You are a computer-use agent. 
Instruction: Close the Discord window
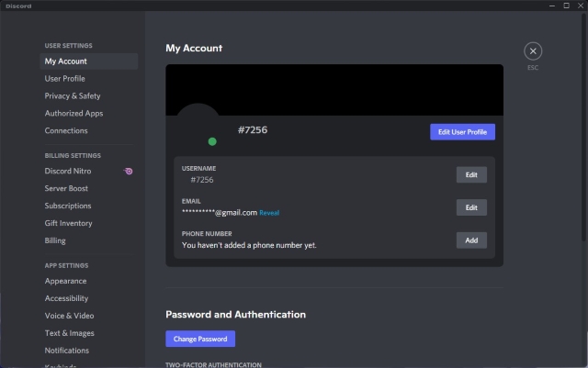tap(581, 6)
